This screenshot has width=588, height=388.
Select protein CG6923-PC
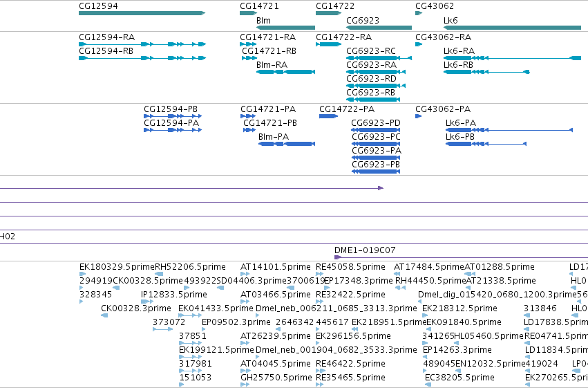point(376,144)
